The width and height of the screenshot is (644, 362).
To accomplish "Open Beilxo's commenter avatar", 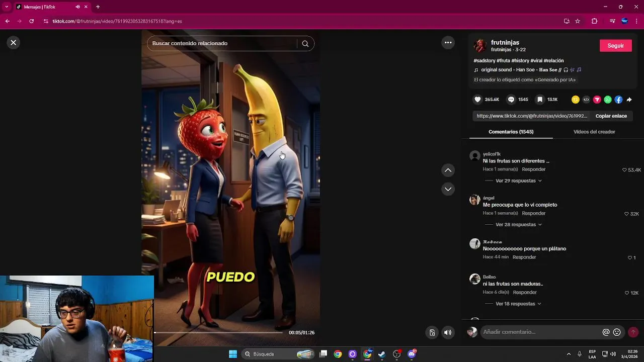I will pyautogui.click(x=475, y=279).
